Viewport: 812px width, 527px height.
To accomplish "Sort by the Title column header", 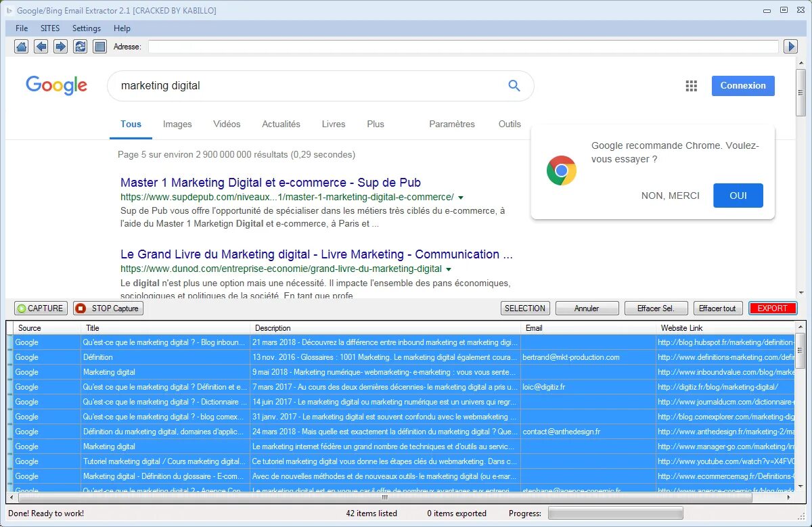I will [166, 328].
